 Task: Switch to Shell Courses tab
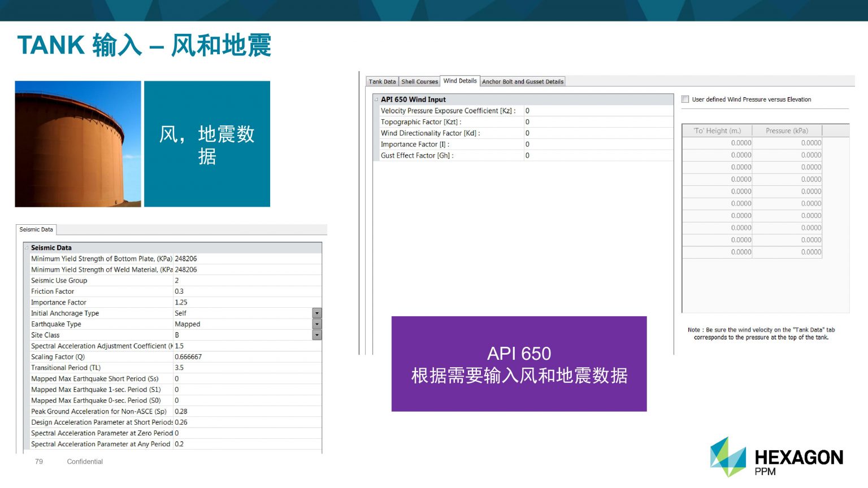(x=419, y=82)
